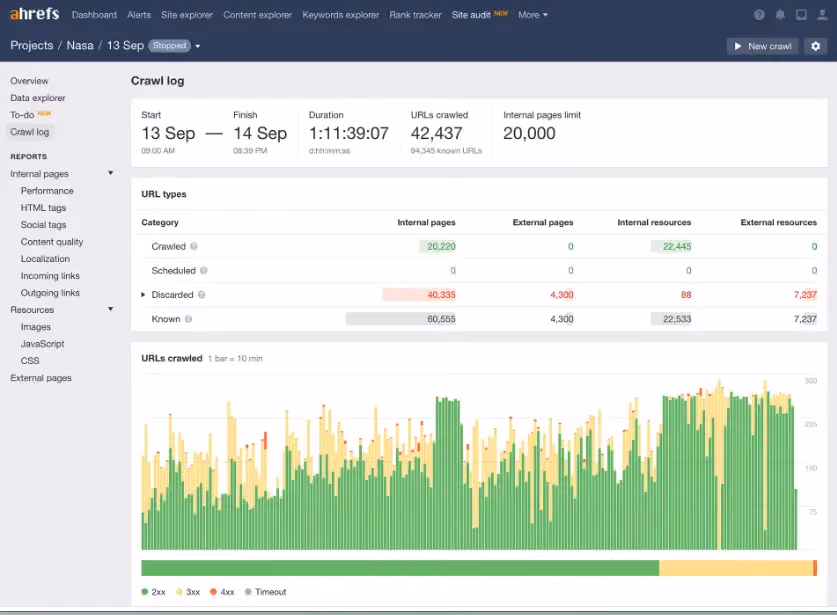Open Content quality report
Viewport: 837px width, 615px height.
[x=52, y=242]
